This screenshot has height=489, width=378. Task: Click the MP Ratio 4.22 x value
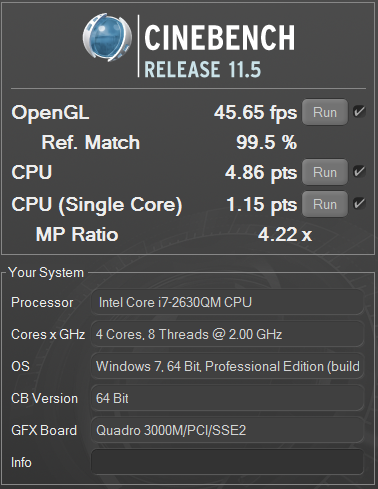pyautogui.click(x=285, y=235)
